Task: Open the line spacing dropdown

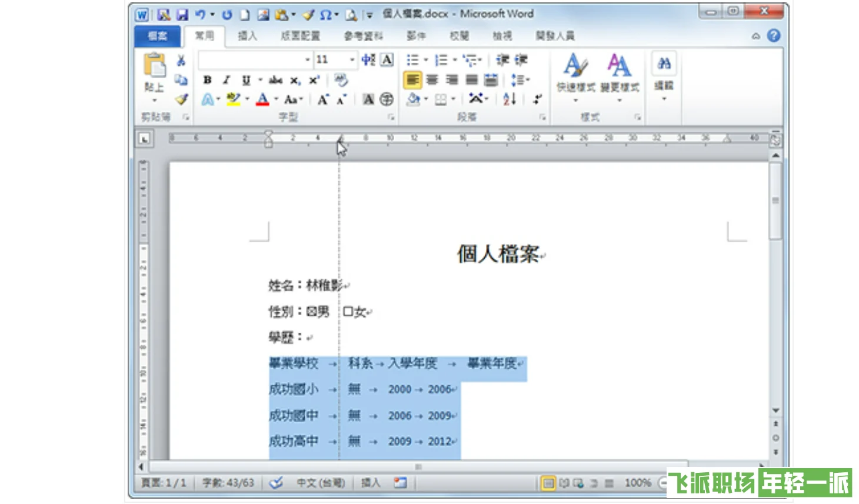Action: (x=521, y=79)
